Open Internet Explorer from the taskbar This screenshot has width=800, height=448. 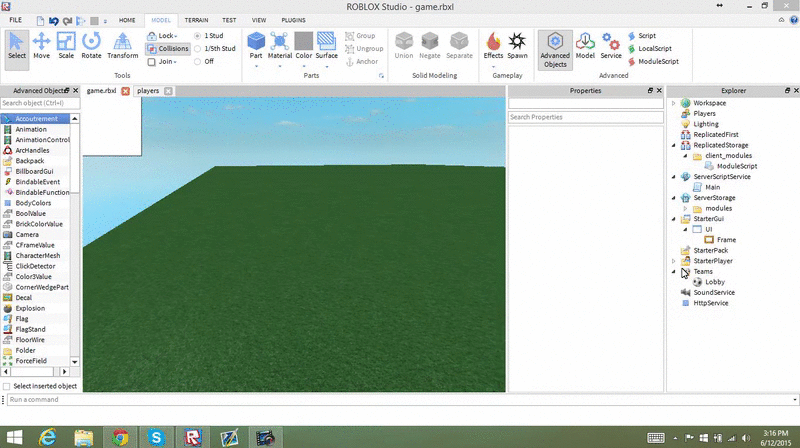[48, 437]
